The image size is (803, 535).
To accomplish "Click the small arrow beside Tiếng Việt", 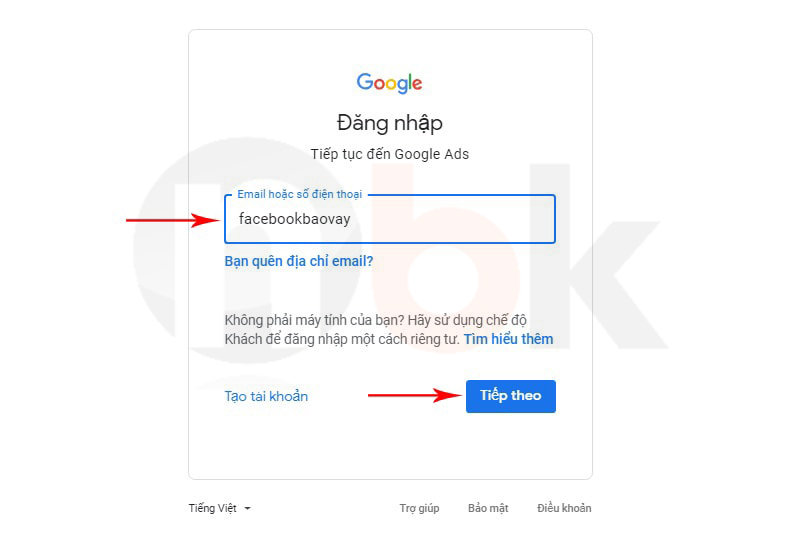I will pos(248,508).
